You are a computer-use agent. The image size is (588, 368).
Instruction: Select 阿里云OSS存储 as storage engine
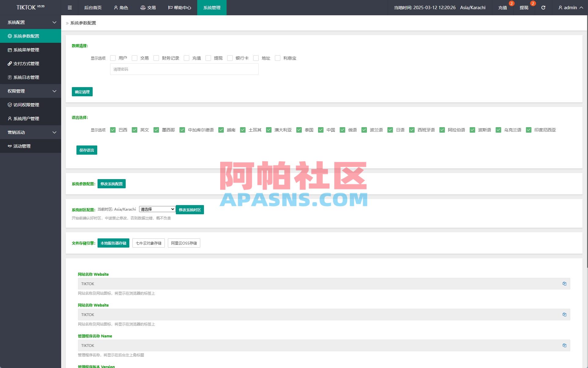tap(184, 243)
